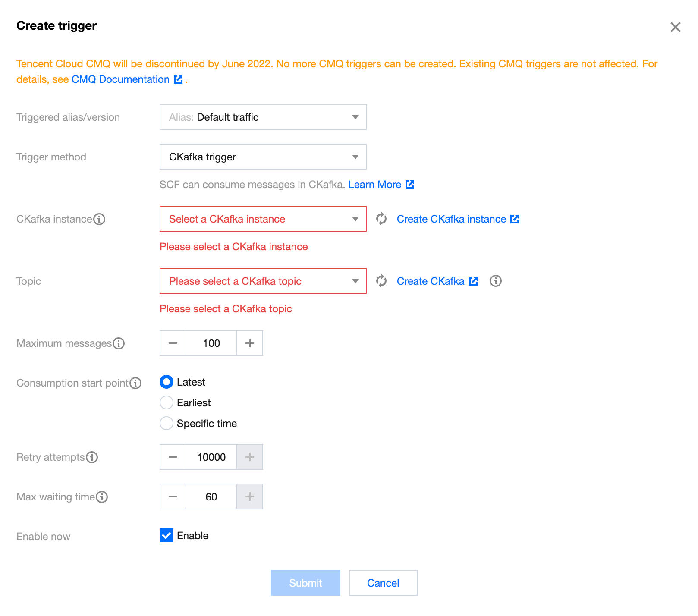
Task: Click the info icon beside Create CKafka
Action: tap(496, 281)
